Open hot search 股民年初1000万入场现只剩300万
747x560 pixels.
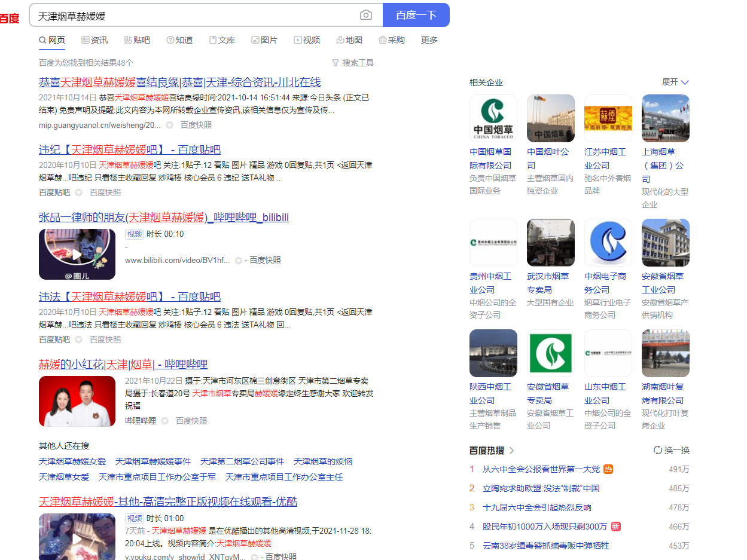point(545,527)
